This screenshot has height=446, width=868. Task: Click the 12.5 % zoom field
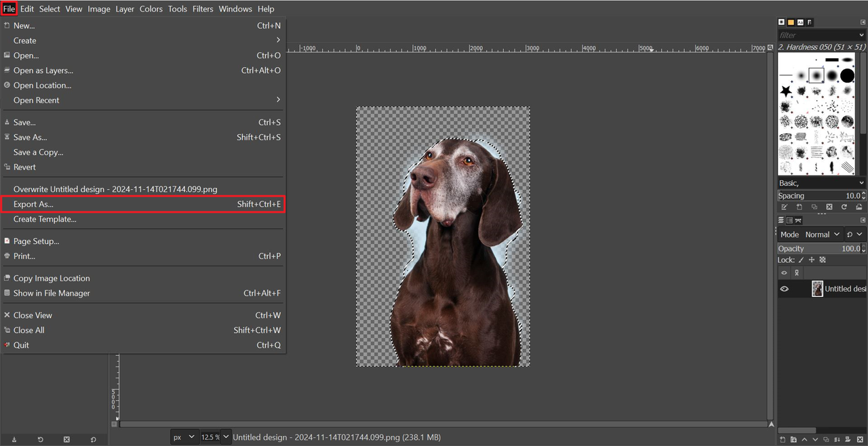[x=210, y=437]
